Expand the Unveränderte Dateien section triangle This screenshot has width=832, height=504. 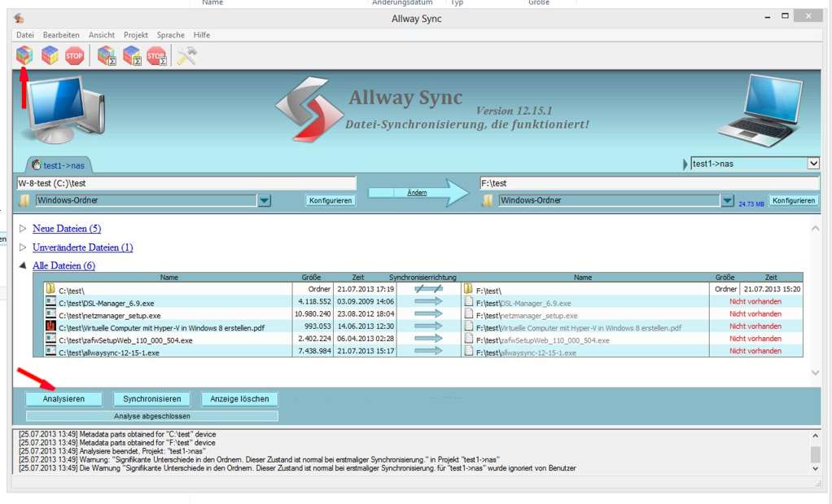pos(23,248)
